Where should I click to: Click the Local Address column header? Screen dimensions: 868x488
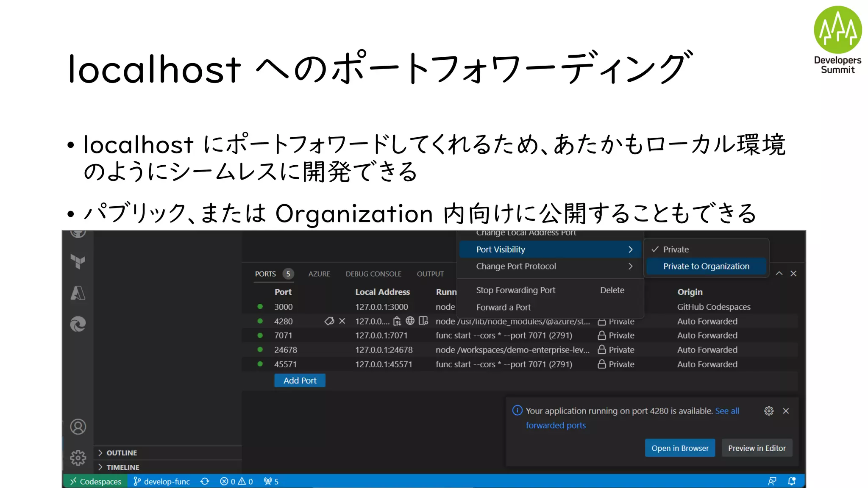click(382, 292)
